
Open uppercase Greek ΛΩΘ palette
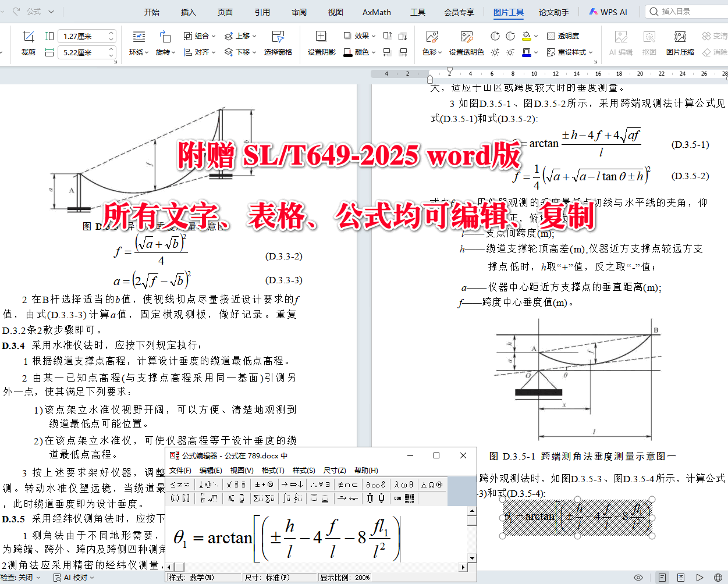coord(432,484)
